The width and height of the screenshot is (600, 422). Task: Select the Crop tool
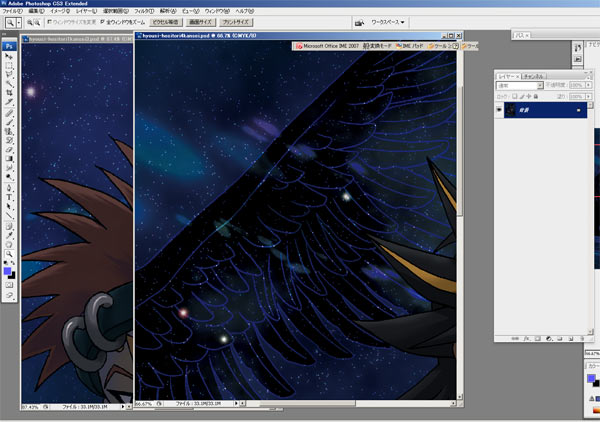[9, 93]
